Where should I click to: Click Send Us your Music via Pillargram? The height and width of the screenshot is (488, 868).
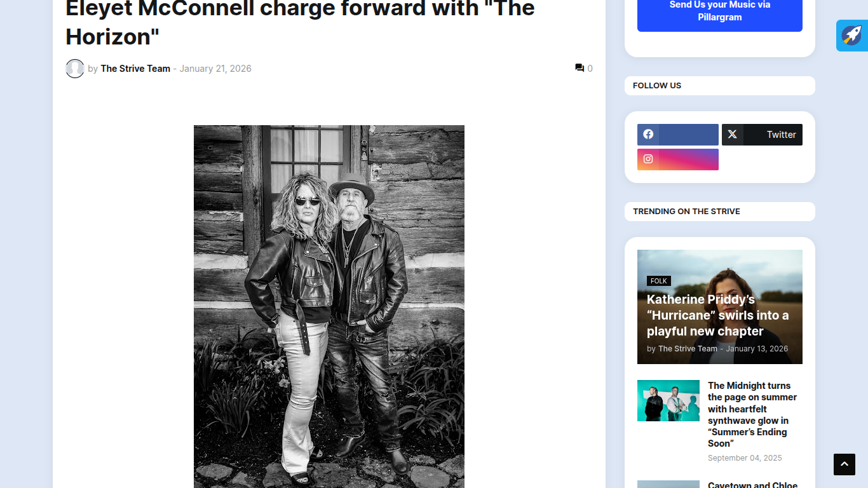click(x=720, y=11)
